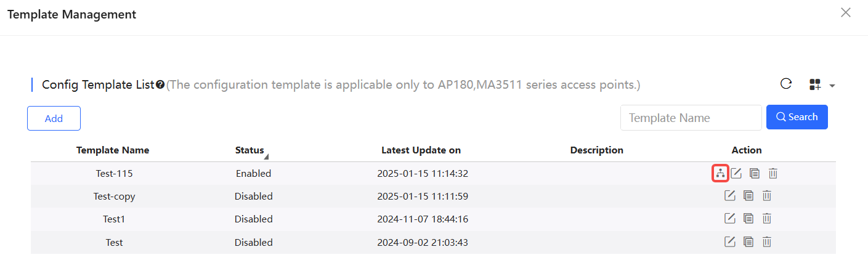868x260 pixels.
Task: Click the Search button
Action: click(x=797, y=117)
